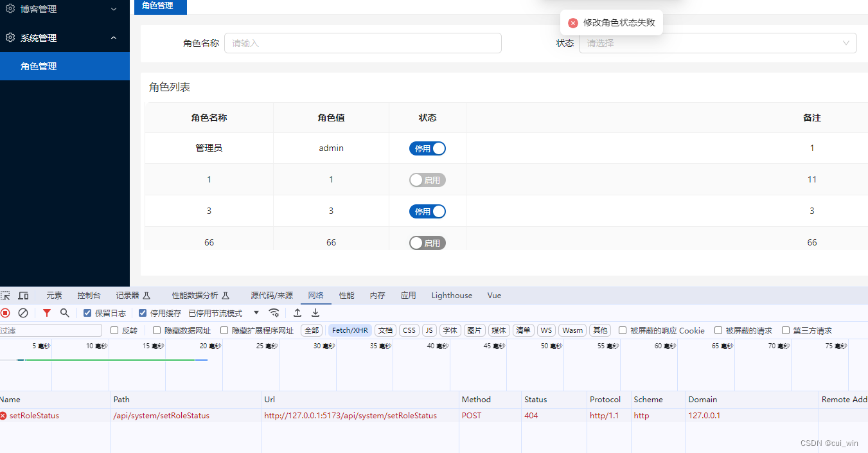Check the 隐藏扩展程序网址 checkbox

(x=224, y=330)
